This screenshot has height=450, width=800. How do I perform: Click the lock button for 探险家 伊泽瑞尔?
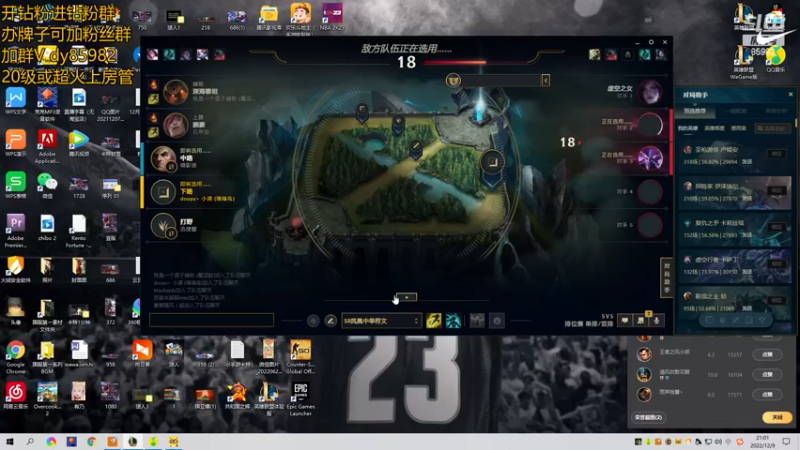click(x=777, y=190)
